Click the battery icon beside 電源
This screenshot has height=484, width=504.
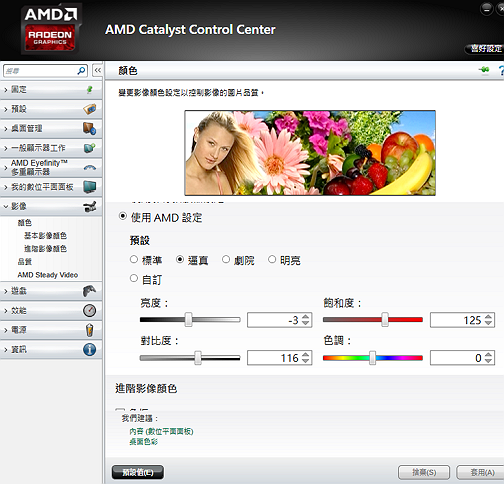click(90, 330)
